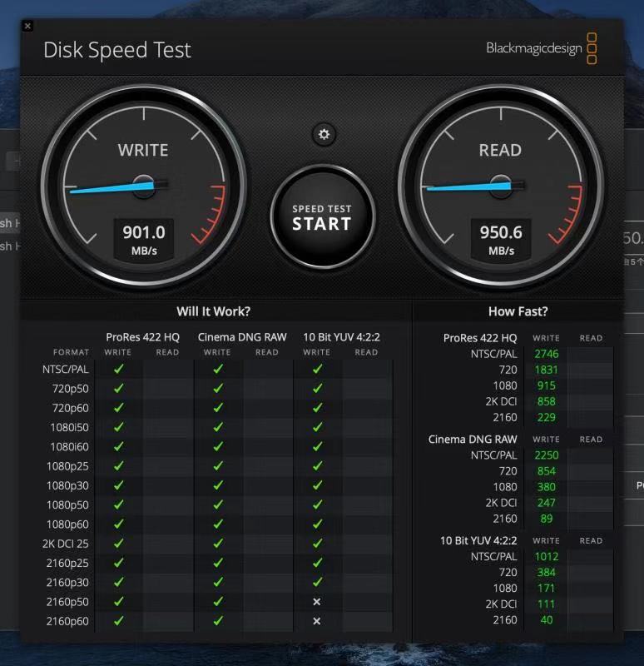This screenshot has width=644, height=666.
Task: Click the WRITE gauge reading 901.0 MB/s
Action: (144, 186)
